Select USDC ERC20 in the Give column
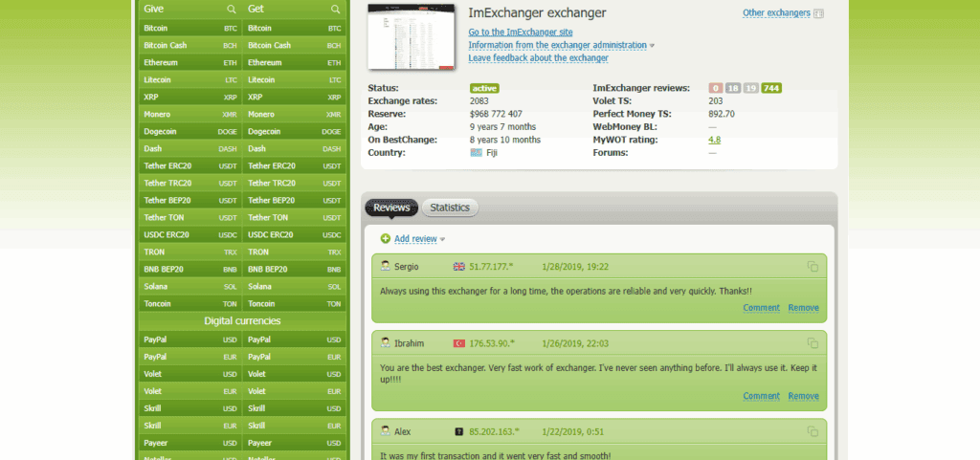The image size is (980, 460). 190,234
